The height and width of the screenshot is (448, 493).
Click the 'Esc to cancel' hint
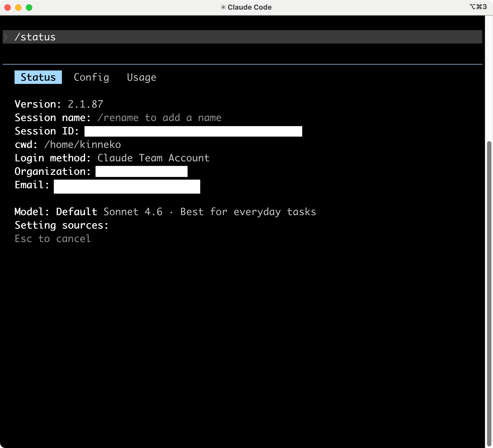[x=53, y=239]
